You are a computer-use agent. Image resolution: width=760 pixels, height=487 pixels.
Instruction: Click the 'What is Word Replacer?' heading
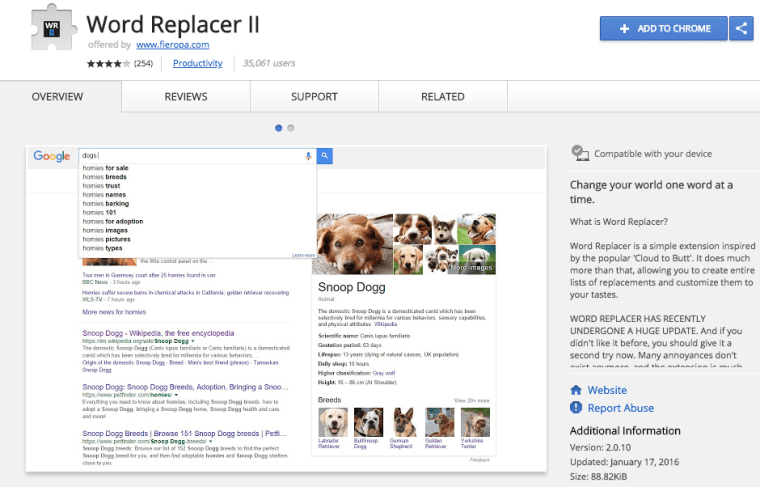point(618,222)
